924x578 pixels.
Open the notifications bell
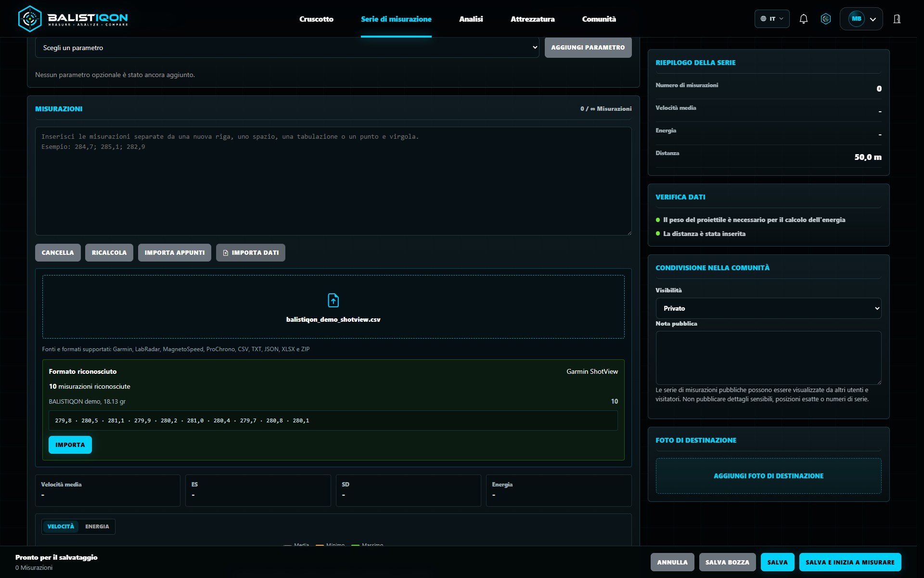803,19
